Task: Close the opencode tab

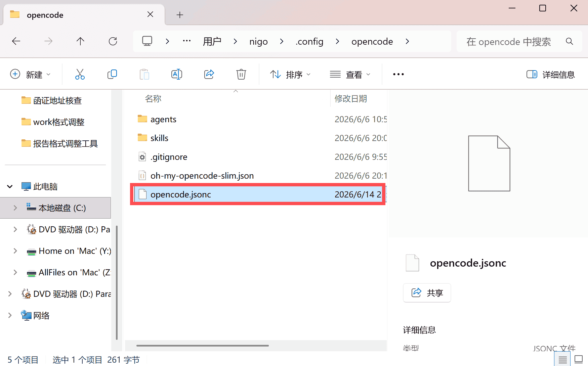Action: pyautogui.click(x=150, y=14)
